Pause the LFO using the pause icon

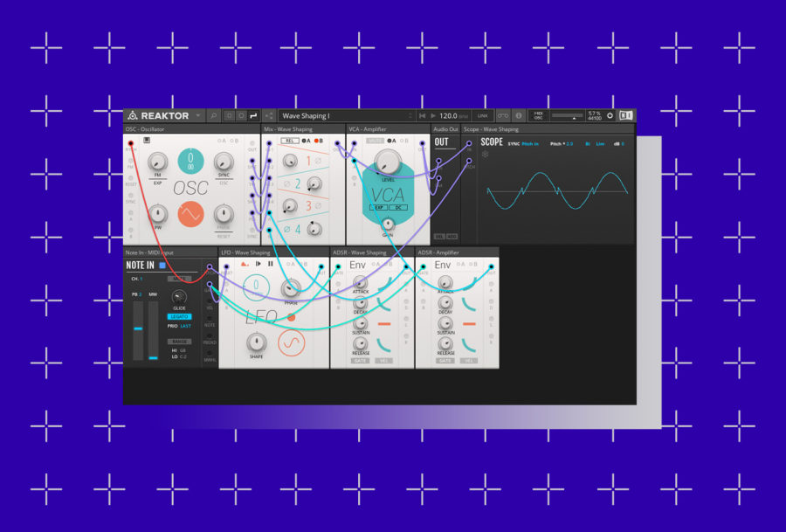[x=270, y=264]
